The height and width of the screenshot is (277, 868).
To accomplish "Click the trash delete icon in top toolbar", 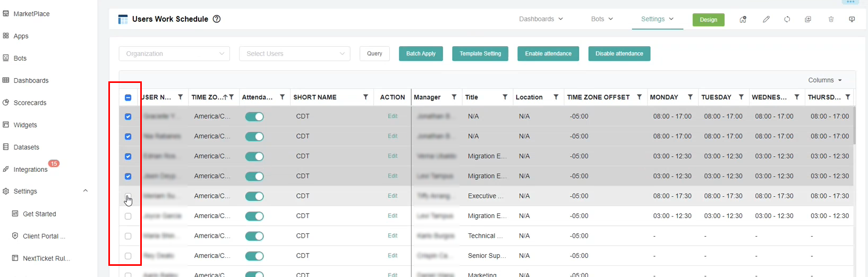I will [831, 19].
